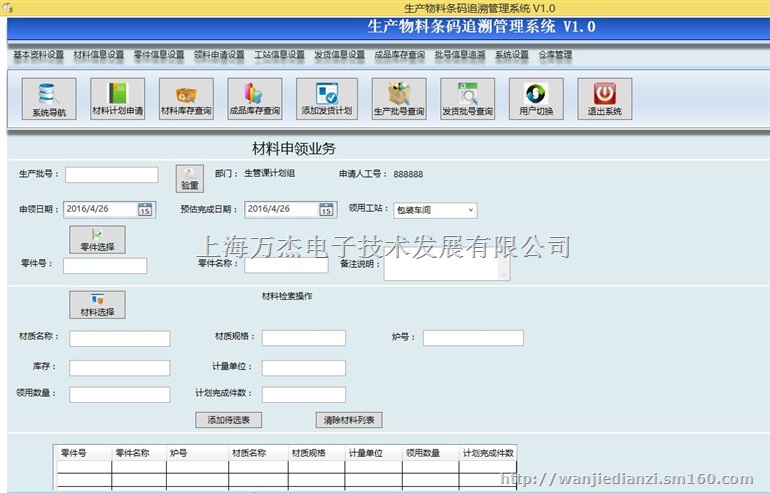Focus the 计量单位 input field

[x=303, y=368]
